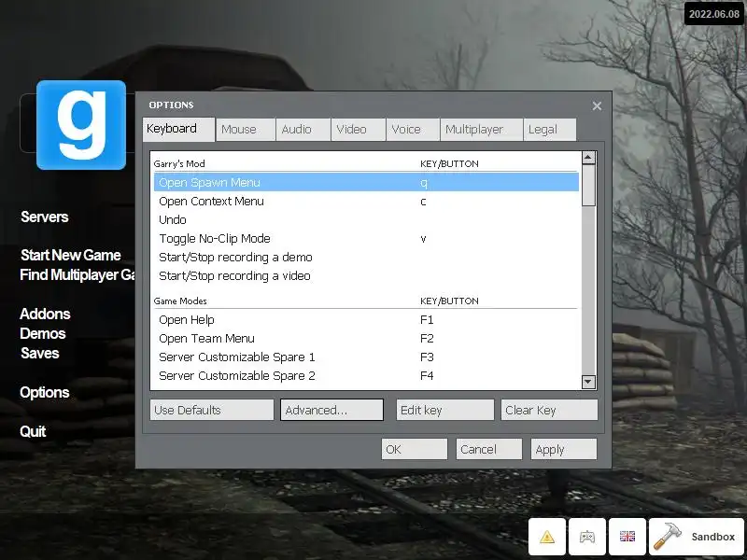Image resolution: width=747 pixels, height=560 pixels.
Task: Click Start New Game in main menu
Action: (x=71, y=255)
